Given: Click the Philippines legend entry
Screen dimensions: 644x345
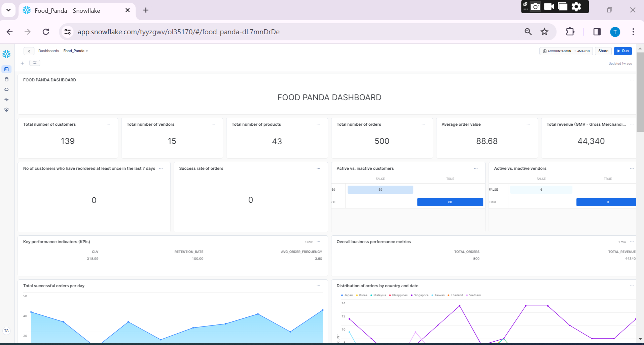Looking at the screenshot, I should tap(398, 295).
